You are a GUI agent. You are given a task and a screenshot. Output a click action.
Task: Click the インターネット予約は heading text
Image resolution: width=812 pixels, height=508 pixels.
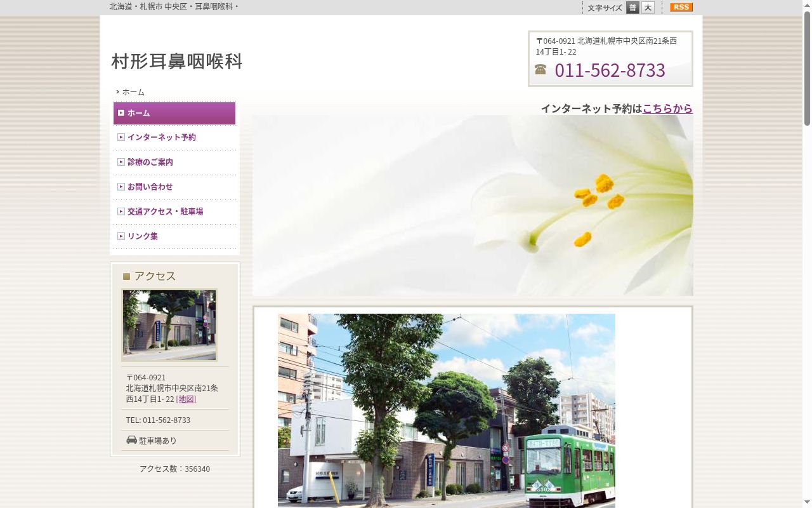(x=591, y=109)
